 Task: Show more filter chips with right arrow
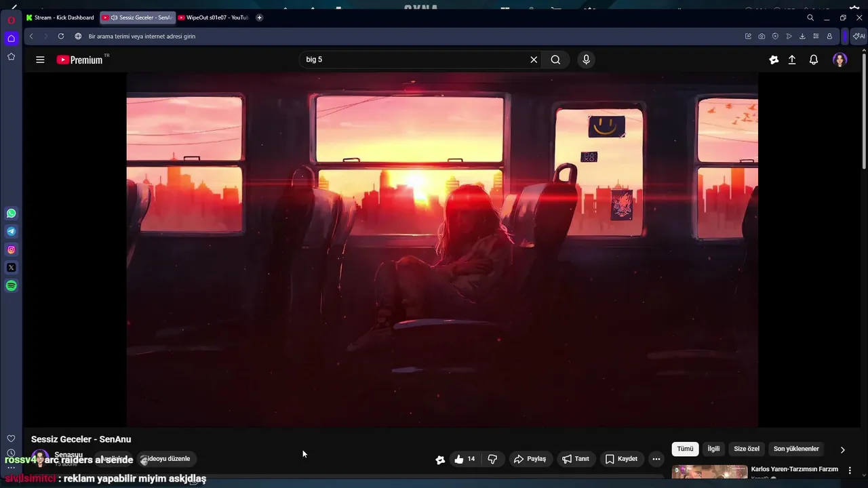click(842, 449)
